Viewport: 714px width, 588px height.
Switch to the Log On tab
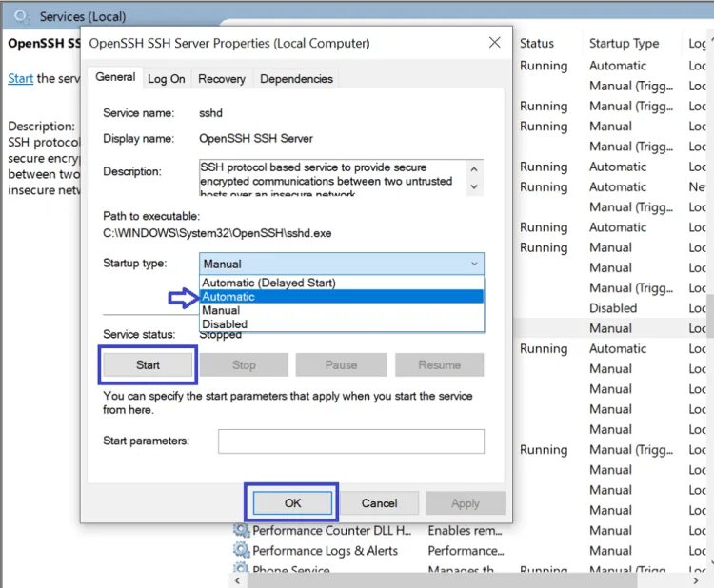point(167,79)
